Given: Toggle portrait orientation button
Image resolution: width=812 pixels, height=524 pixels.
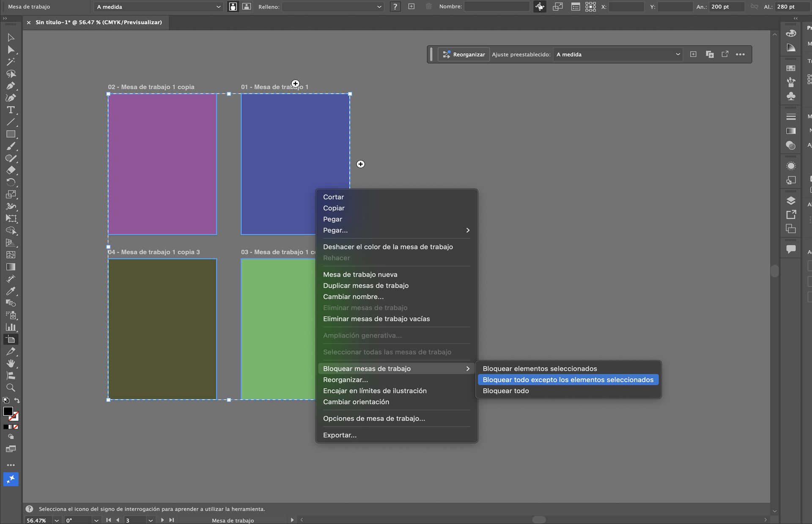Looking at the screenshot, I should pos(233,7).
